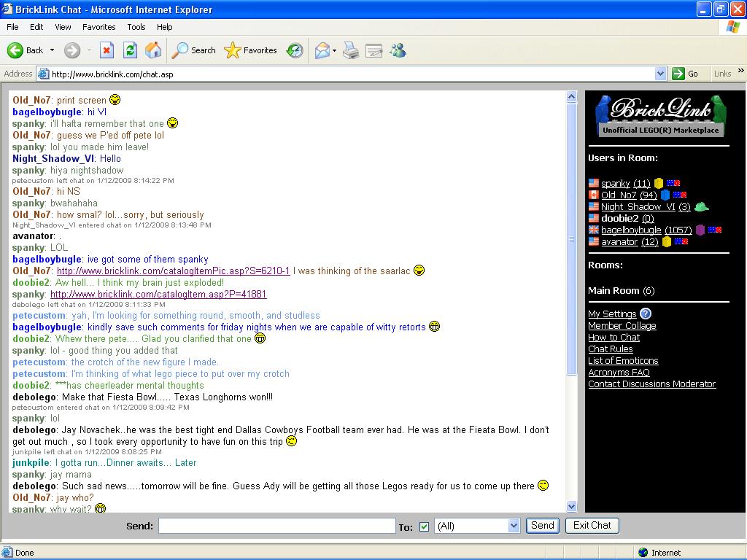Viewport: 747px width, 560px height.
Task: Click the chat scrollbar down arrow
Action: click(x=572, y=506)
